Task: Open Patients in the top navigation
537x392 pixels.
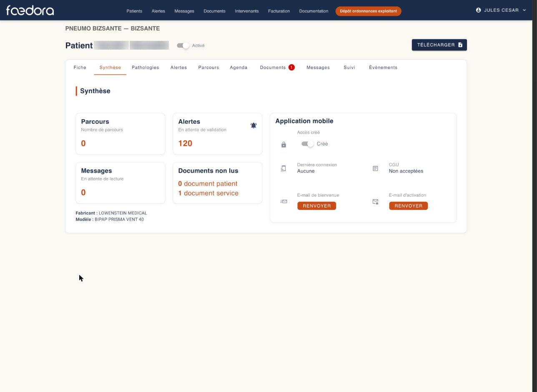Action: (134, 11)
